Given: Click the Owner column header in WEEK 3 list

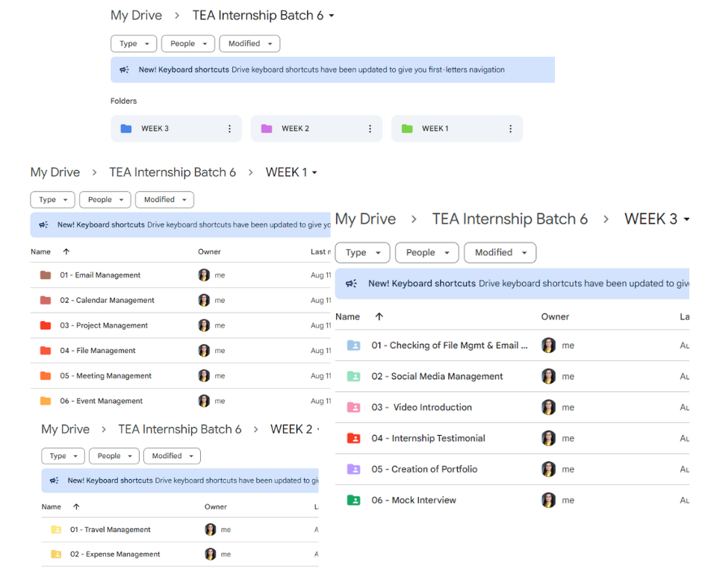Looking at the screenshot, I should (x=555, y=316).
